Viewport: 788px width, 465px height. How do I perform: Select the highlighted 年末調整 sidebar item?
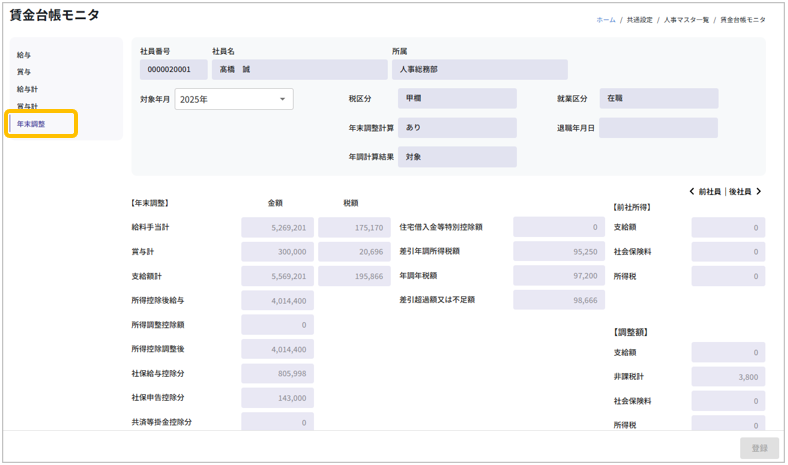click(31, 124)
